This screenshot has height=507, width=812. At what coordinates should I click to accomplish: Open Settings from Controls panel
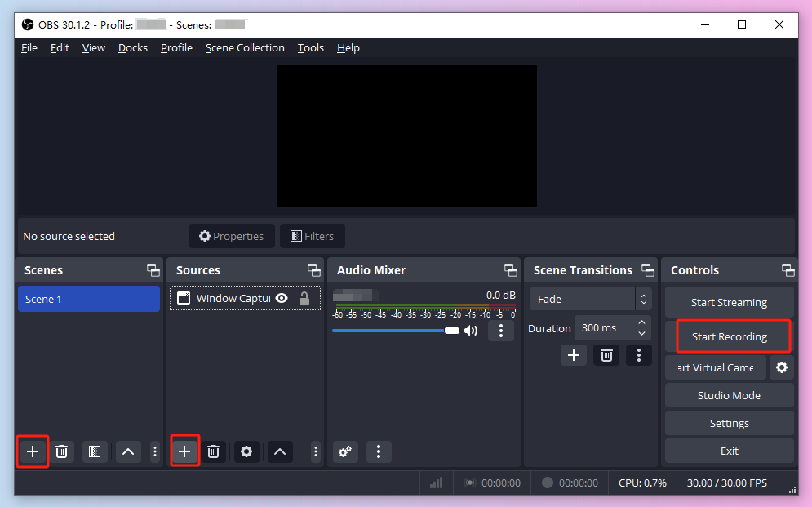729,424
